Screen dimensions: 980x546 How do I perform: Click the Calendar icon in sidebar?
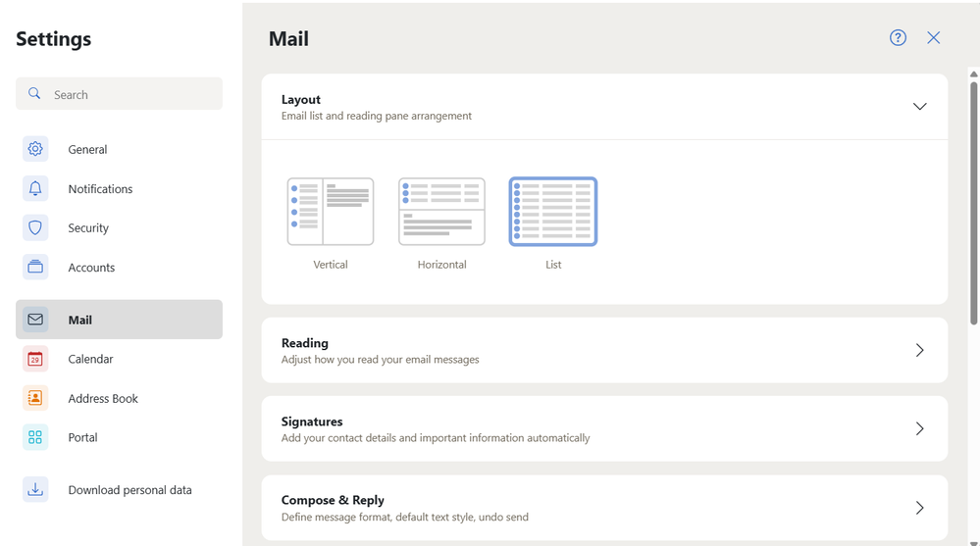coord(35,359)
